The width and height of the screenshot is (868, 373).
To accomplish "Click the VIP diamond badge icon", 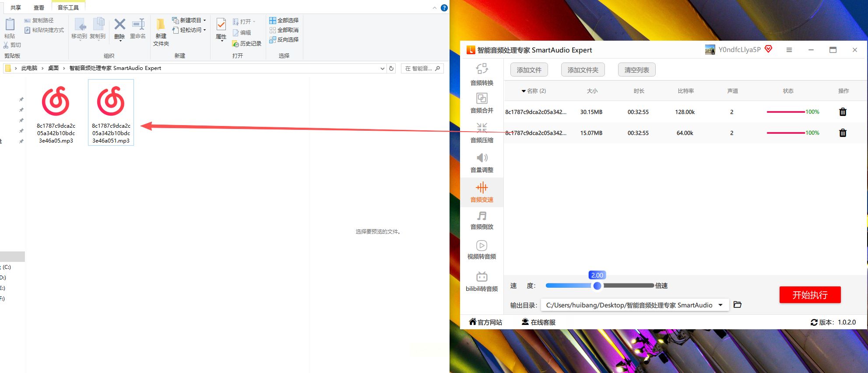I will (769, 49).
